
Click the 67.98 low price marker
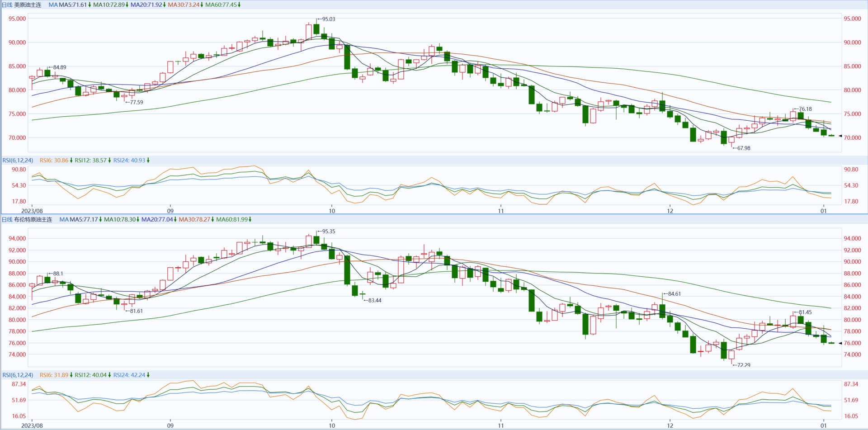pyautogui.click(x=743, y=148)
